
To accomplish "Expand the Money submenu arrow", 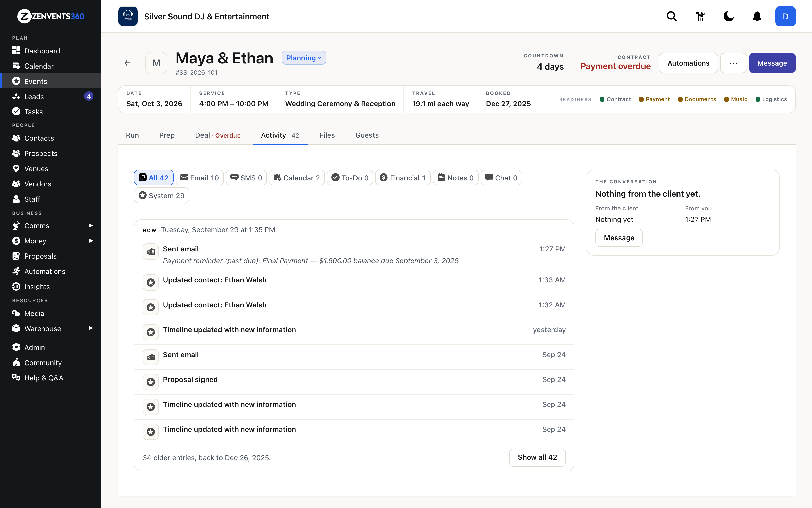I will 91,241.
